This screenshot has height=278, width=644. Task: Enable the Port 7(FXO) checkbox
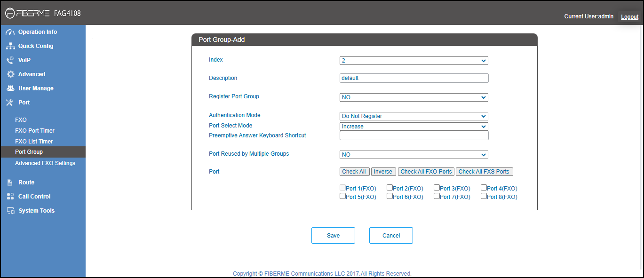[437, 196]
